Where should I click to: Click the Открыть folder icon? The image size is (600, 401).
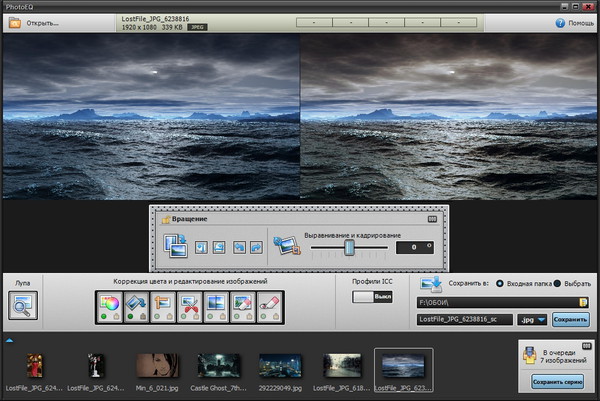[x=15, y=23]
